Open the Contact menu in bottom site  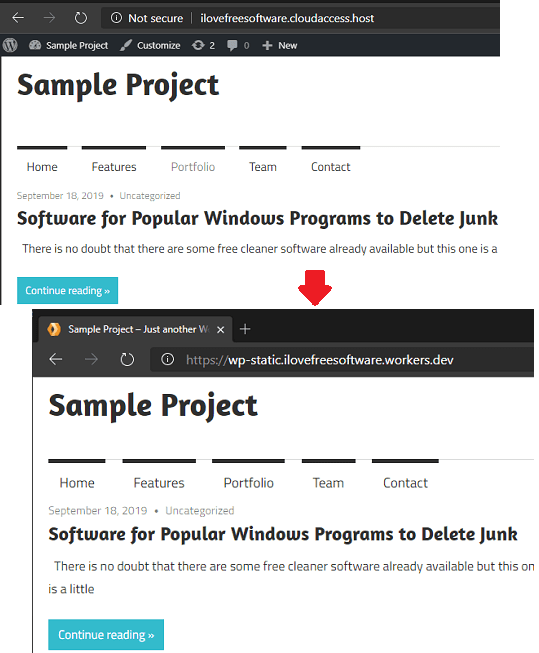coord(405,483)
